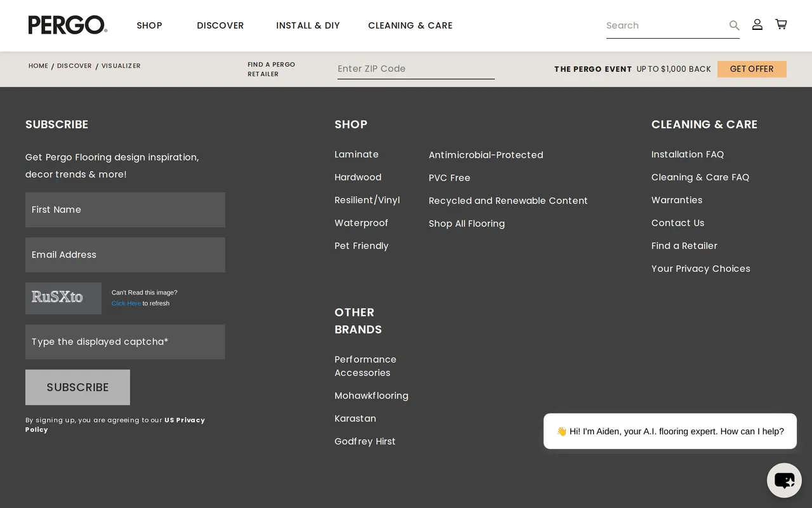Open the Hardwood link
This screenshot has width=812, height=508.
(358, 177)
